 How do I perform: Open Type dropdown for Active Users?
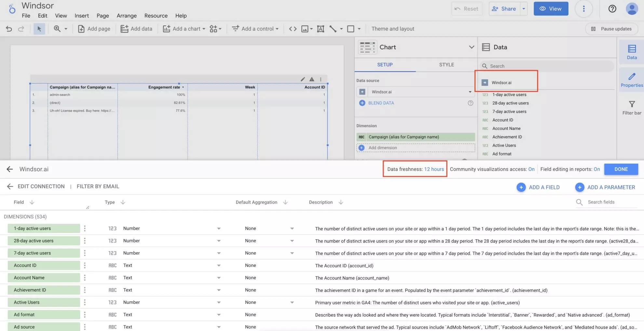(x=219, y=302)
